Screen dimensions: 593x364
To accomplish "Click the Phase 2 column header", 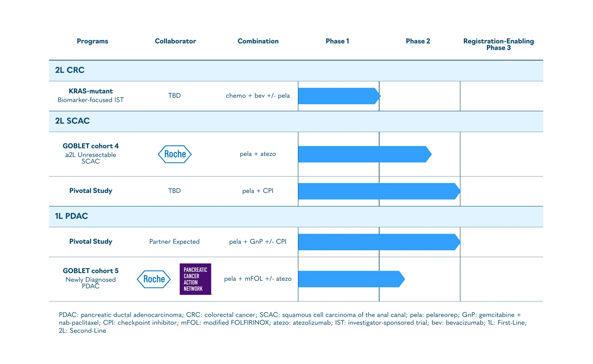I will [418, 41].
